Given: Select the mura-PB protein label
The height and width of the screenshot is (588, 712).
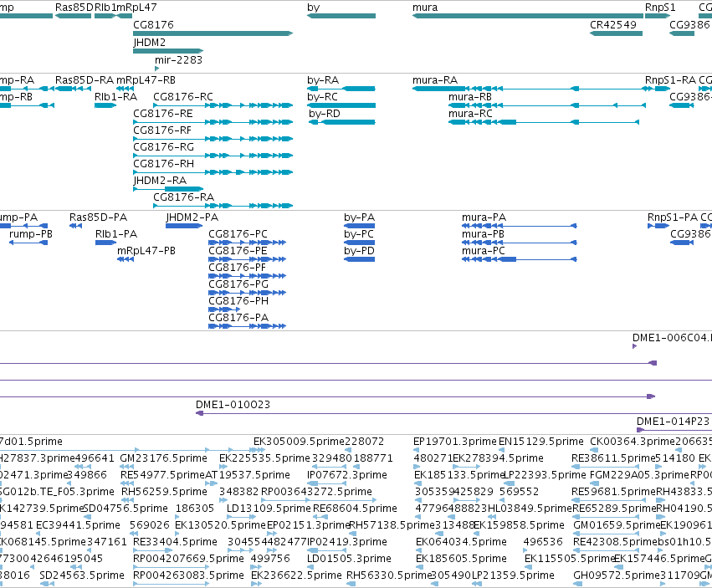Looking at the screenshot, I should coord(483,234).
